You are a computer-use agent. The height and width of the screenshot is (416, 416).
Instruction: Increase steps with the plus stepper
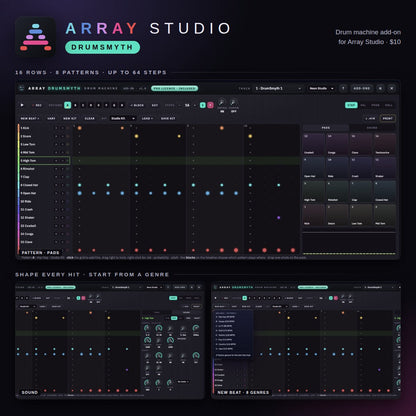coord(195,105)
